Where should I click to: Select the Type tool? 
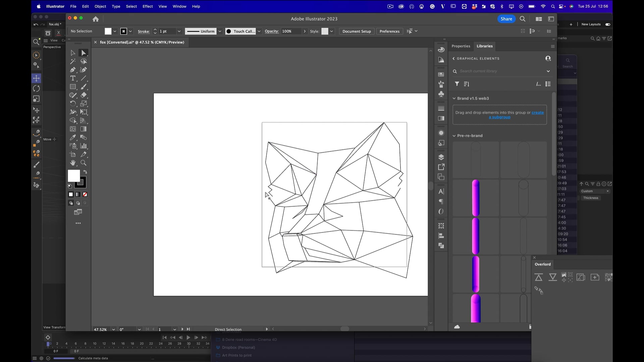pos(73,78)
